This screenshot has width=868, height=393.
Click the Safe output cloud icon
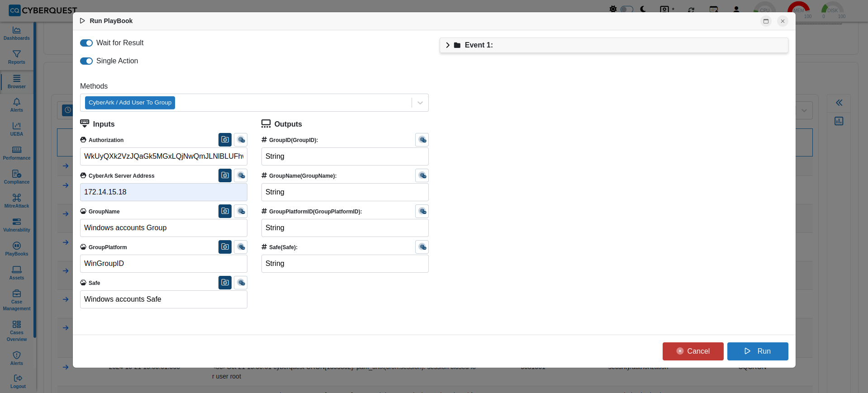[x=422, y=247]
